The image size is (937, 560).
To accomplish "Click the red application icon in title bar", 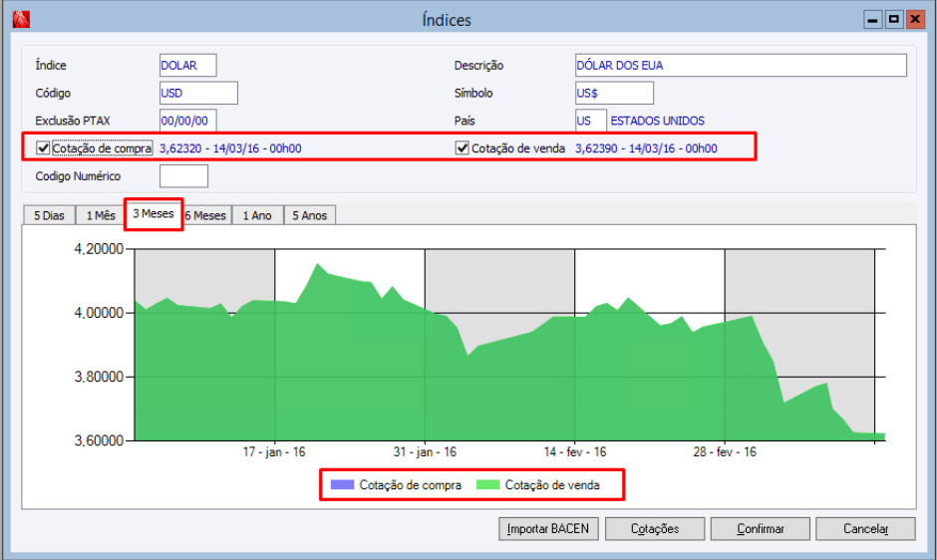I will pyautogui.click(x=21, y=20).
